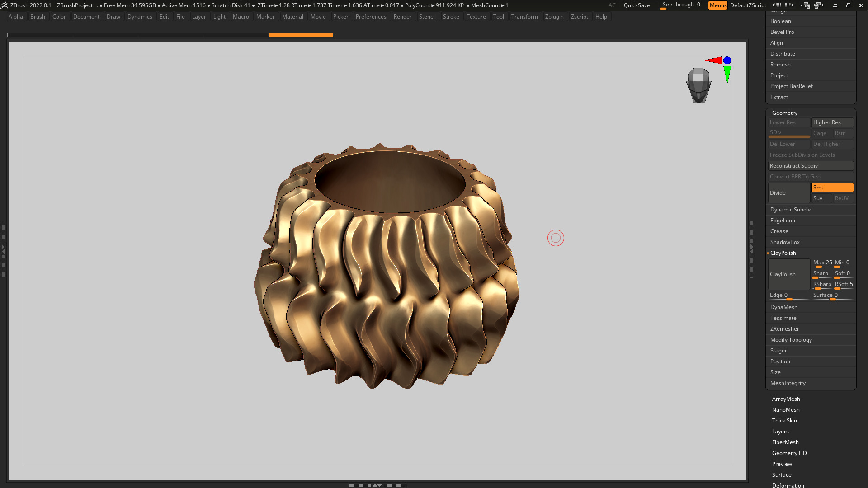Toggle ReUV option
868x488 pixels.
point(843,198)
